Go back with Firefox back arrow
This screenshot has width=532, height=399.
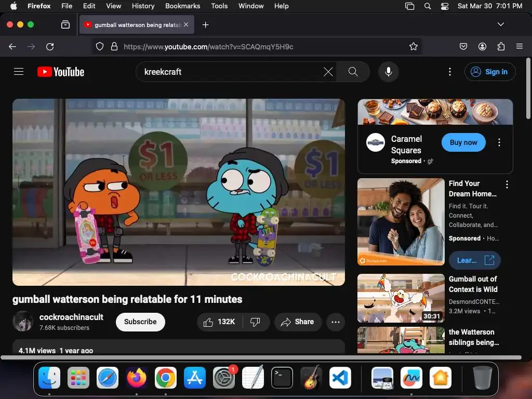[x=12, y=46]
